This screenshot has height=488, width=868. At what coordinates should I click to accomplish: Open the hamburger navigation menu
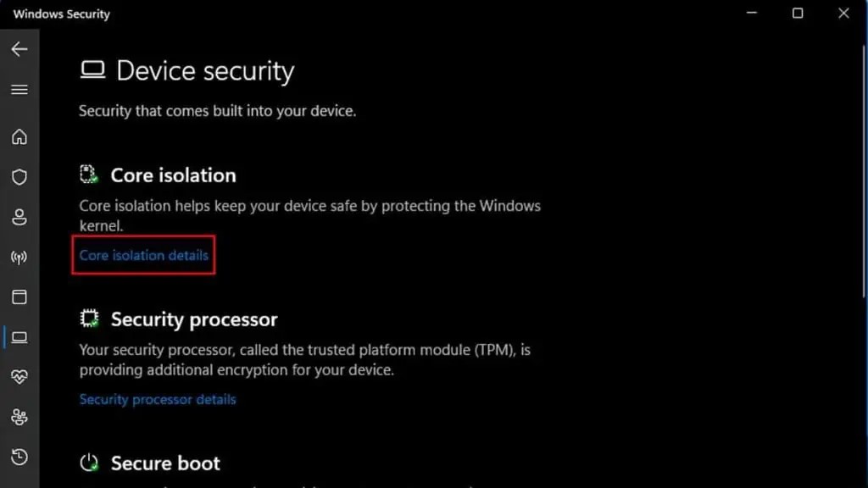[x=19, y=90]
